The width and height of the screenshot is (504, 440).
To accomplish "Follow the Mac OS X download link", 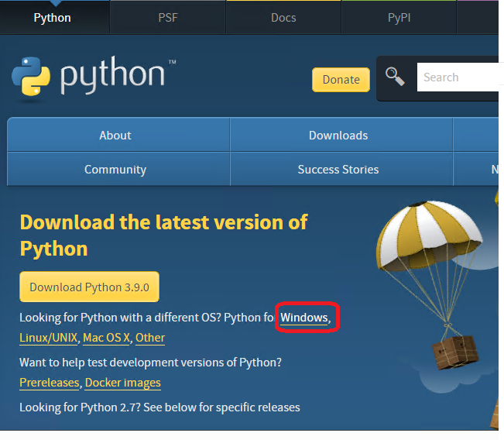I will (106, 338).
